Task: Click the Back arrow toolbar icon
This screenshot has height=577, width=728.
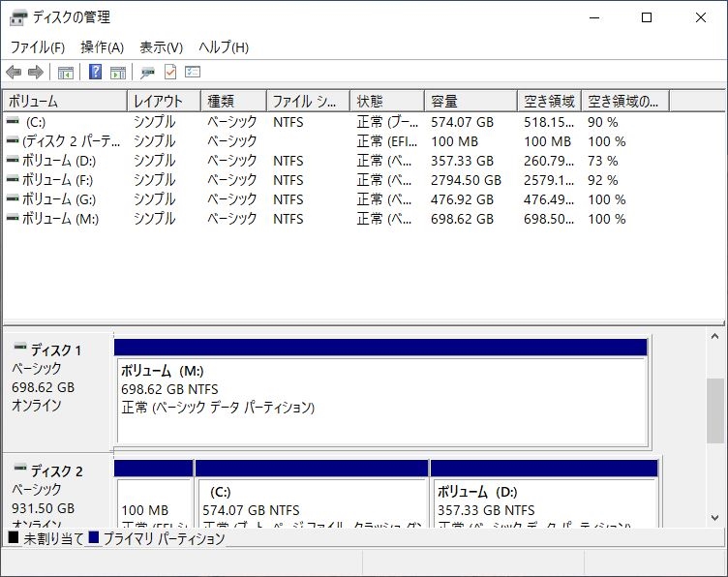Action: [14, 72]
